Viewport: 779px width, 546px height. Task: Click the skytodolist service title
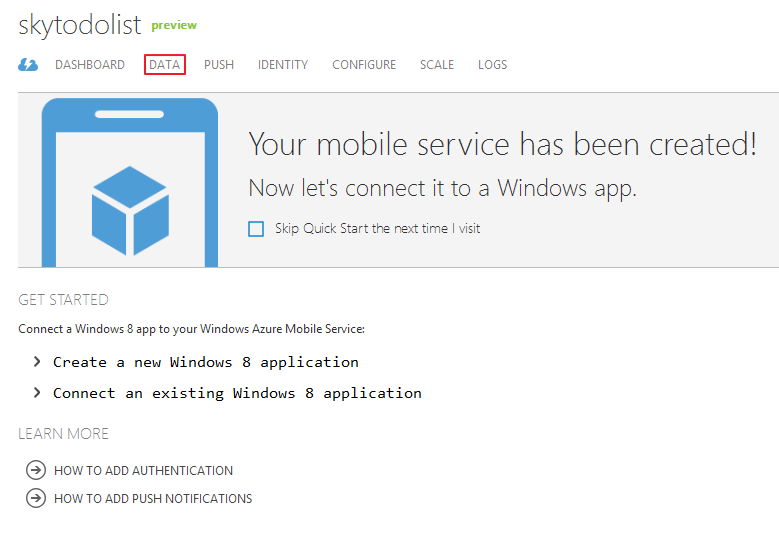[80, 25]
